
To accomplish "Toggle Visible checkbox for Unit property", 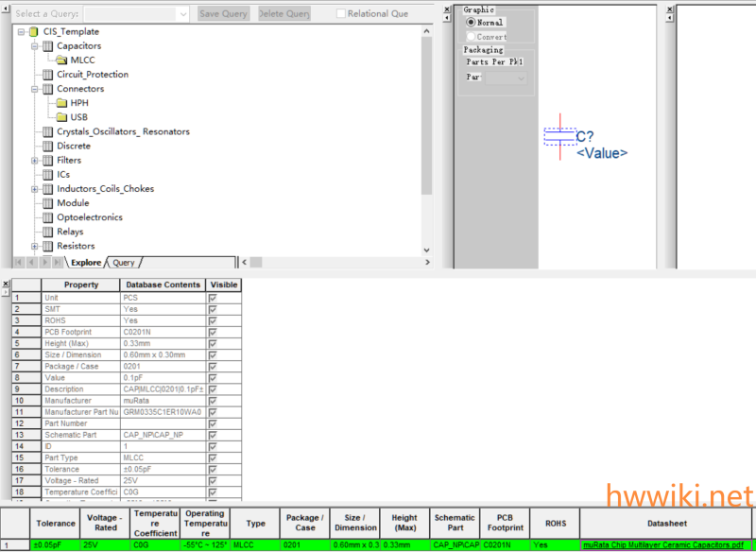I will (x=213, y=298).
